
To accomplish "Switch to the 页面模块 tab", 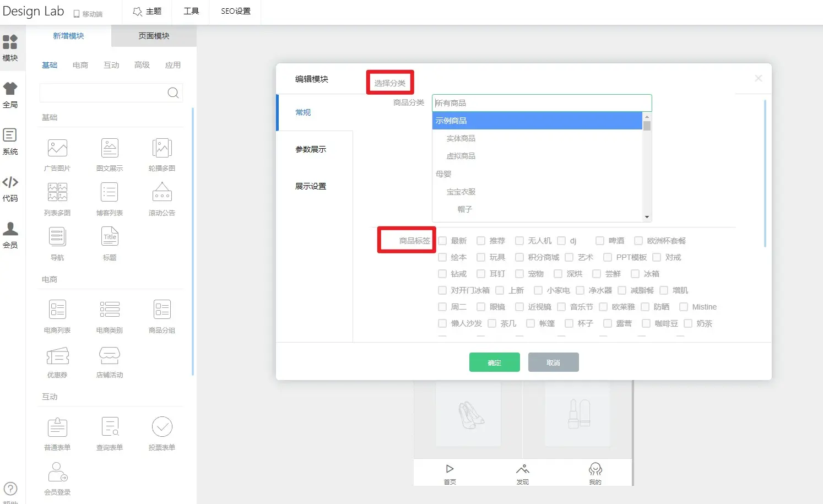I will click(x=154, y=36).
